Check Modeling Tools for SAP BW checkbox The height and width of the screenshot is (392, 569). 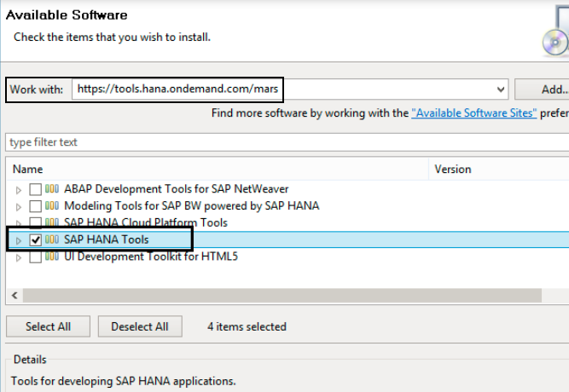(x=35, y=206)
